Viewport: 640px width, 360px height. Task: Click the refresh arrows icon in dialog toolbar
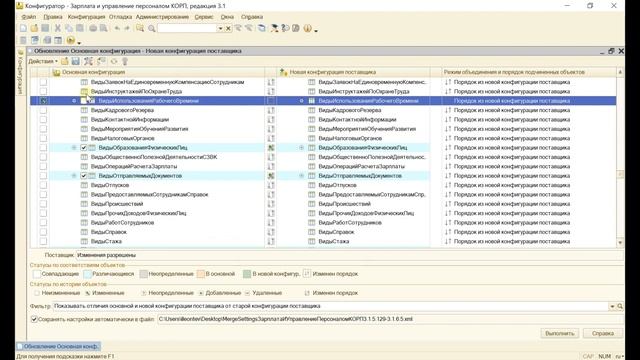[114, 61]
